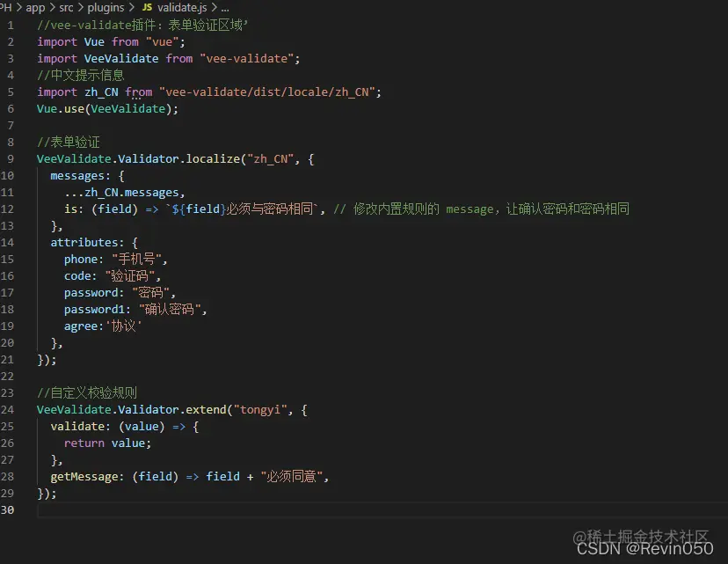Click line number 9 in the gutter
The image size is (728, 564).
(x=11, y=159)
